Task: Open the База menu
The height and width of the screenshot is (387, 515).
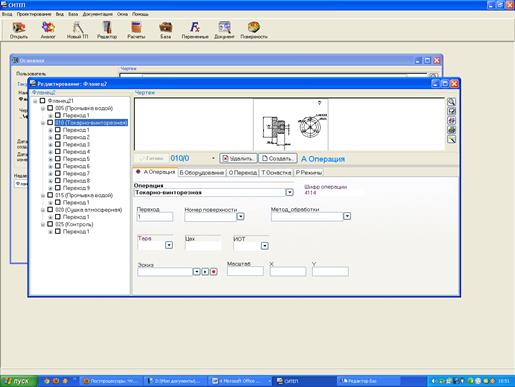Action: 73,14
